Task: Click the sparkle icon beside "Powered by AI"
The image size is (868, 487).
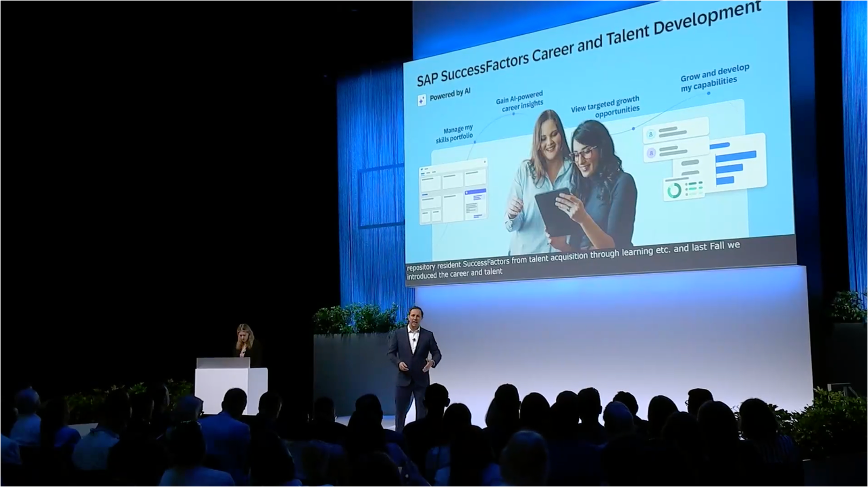Action: 422,100
